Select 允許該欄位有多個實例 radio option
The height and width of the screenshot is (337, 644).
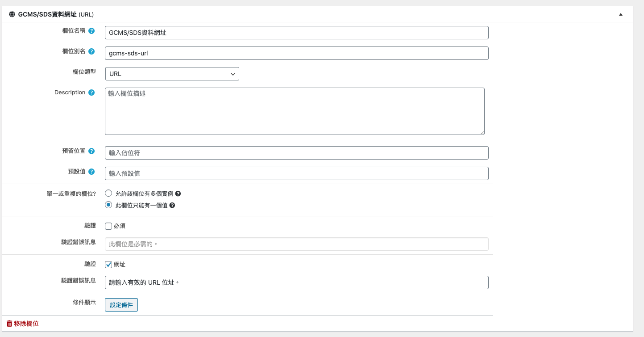[x=108, y=194]
